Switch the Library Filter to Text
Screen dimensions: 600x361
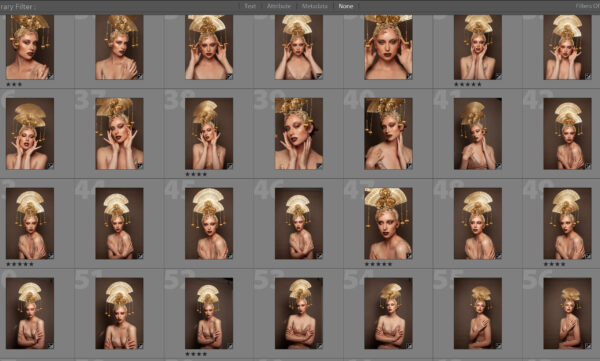(x=250, y=6)
